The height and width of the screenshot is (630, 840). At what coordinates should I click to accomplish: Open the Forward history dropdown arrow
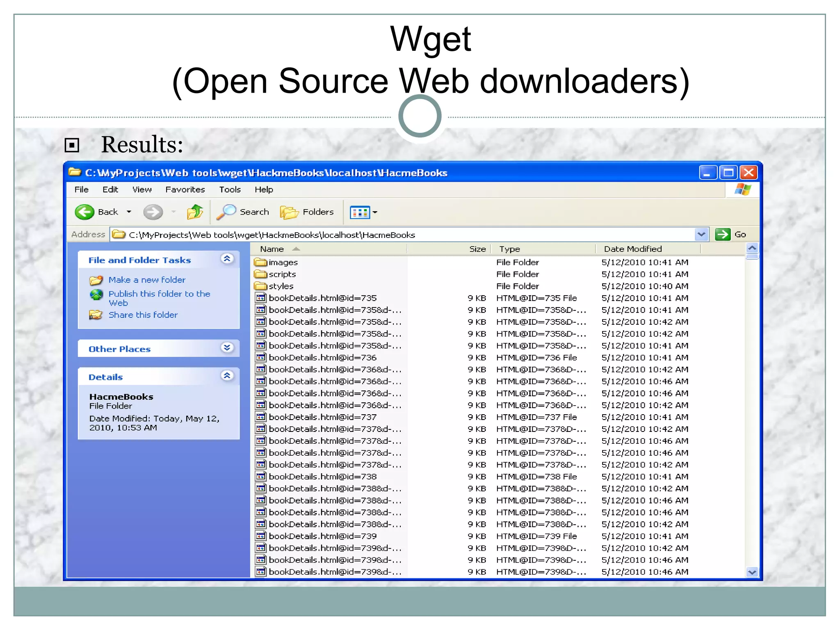pos(174,212)
